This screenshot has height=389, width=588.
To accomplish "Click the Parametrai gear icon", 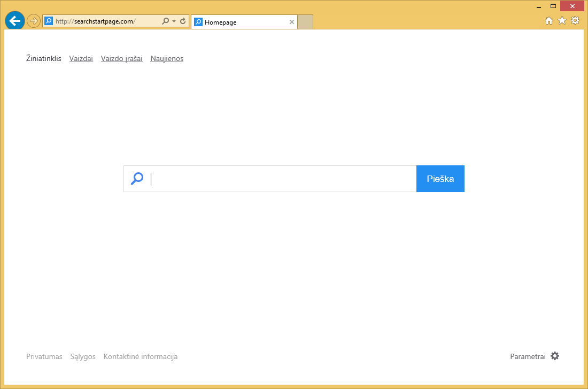I will tap(555, 356).
